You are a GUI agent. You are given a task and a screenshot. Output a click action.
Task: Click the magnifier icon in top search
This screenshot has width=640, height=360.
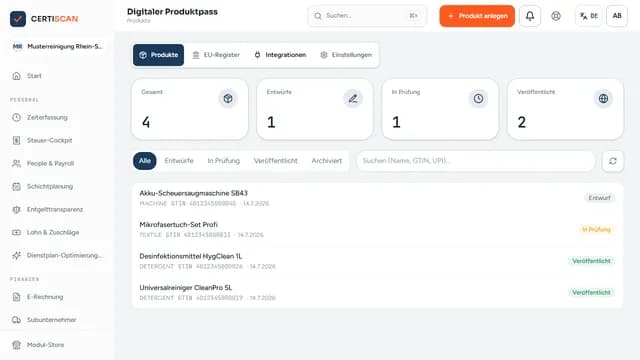318,16
